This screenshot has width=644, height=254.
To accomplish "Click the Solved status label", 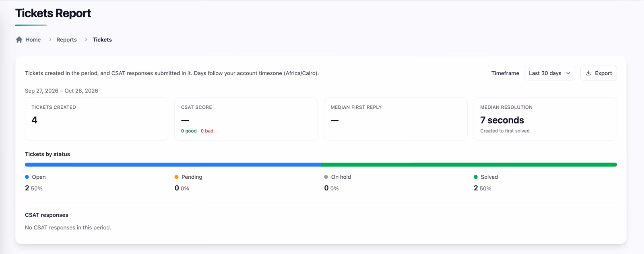I will coord(489,177).
